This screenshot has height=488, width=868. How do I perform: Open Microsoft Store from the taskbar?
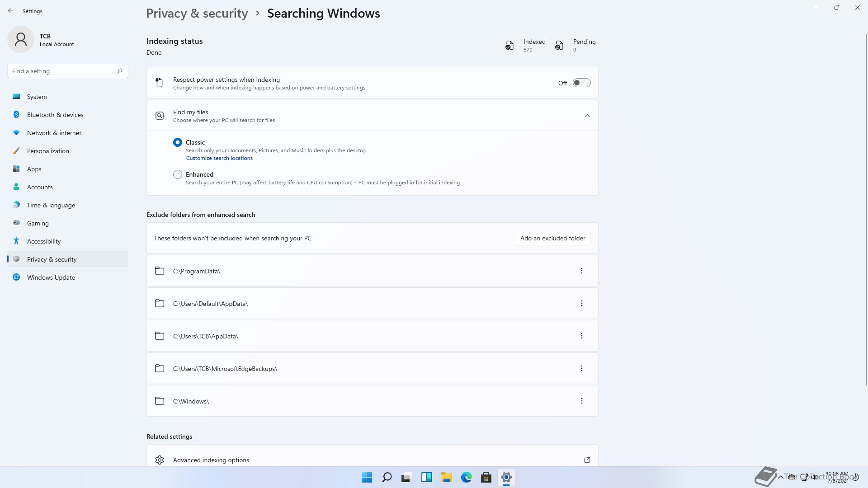[x=486, y=477]
